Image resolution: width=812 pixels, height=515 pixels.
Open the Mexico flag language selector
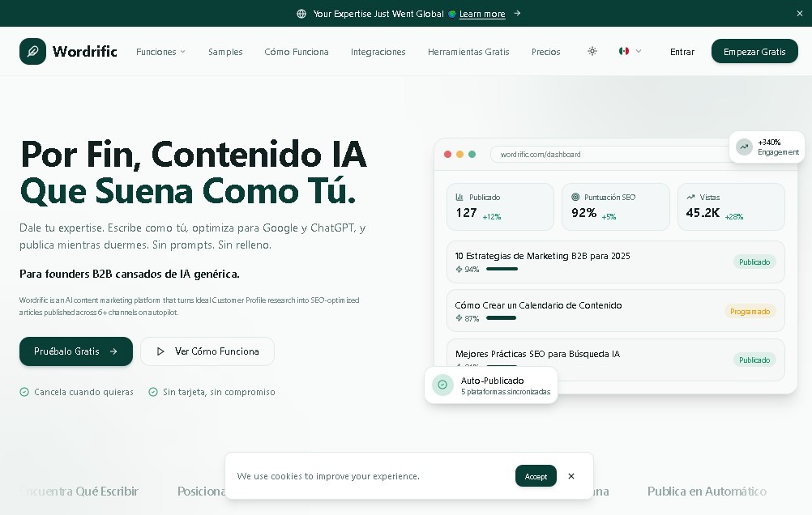click(630, 51)
